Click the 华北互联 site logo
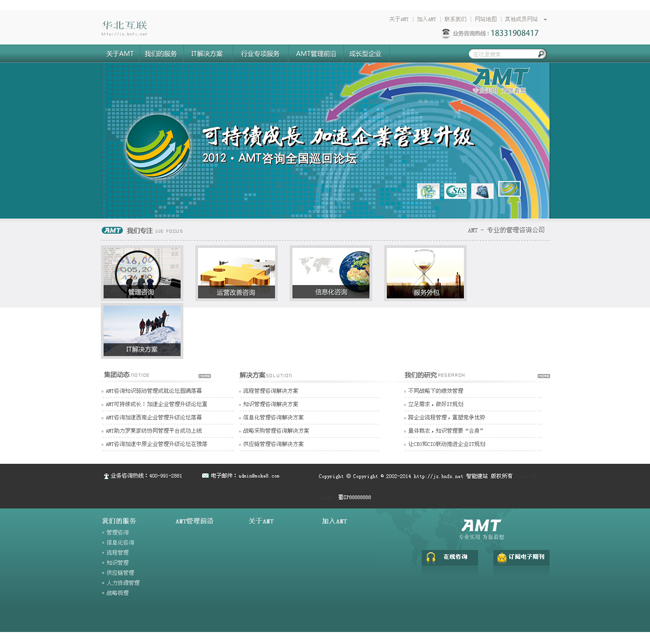The width and height of the screenshot is (650, 643). click(x=124, y=28)
